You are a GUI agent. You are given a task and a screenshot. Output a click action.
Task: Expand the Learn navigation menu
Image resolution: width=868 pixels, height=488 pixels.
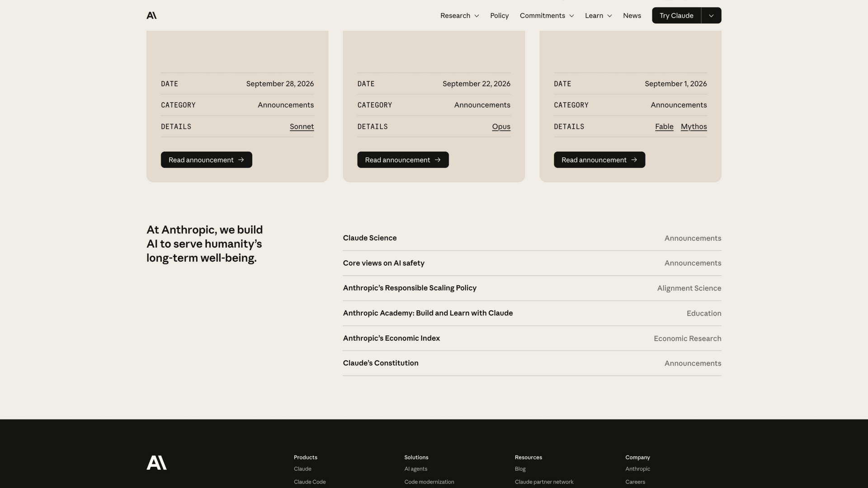pos(598,15)
